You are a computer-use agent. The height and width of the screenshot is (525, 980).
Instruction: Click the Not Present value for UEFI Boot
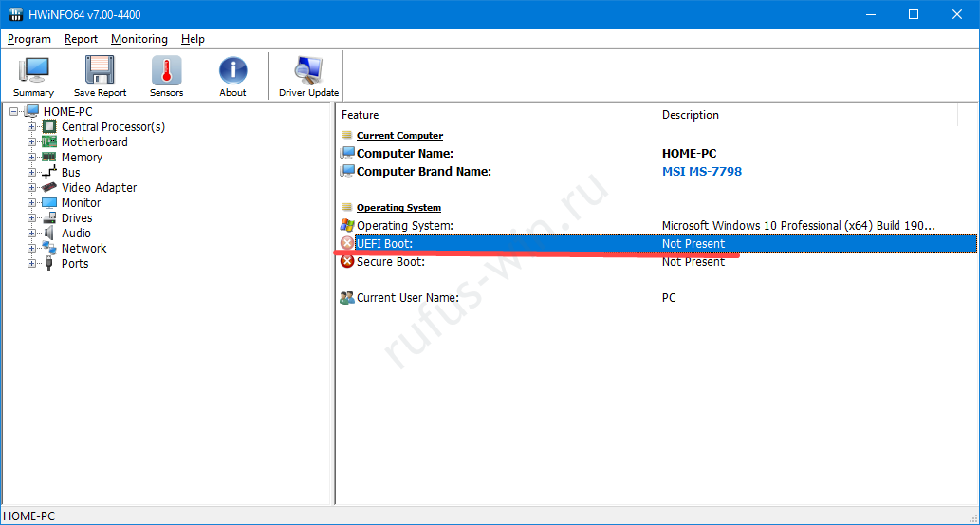click(693, 243)
